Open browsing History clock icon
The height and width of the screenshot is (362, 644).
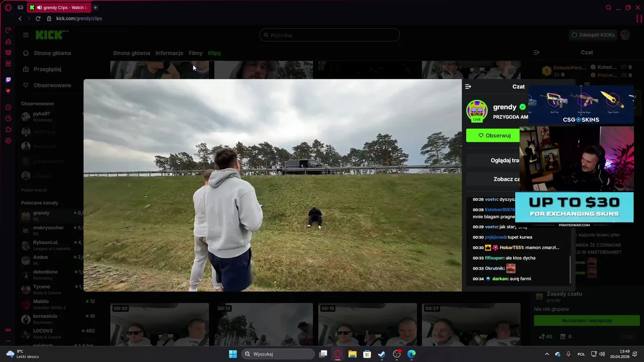click(8, 119)
